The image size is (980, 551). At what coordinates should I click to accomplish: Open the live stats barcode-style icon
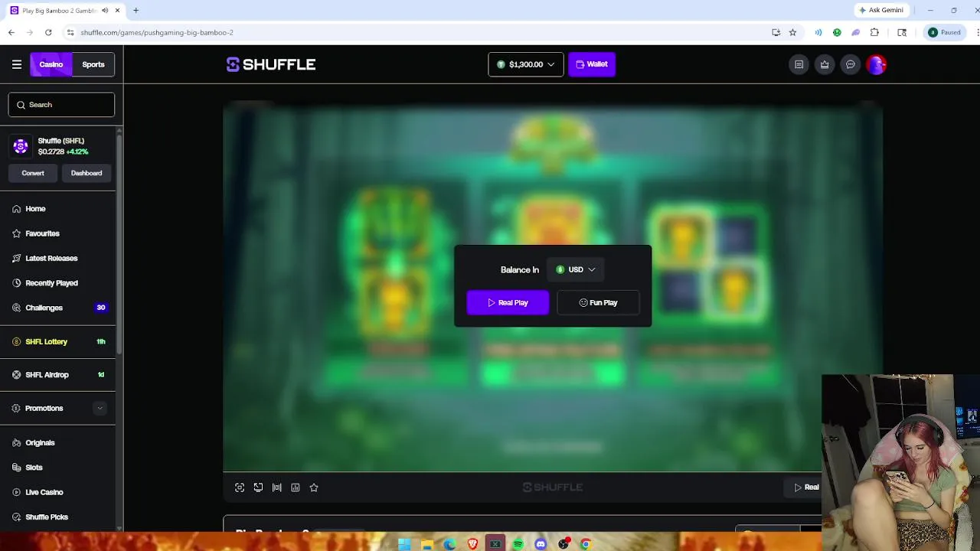coord(277,487)
